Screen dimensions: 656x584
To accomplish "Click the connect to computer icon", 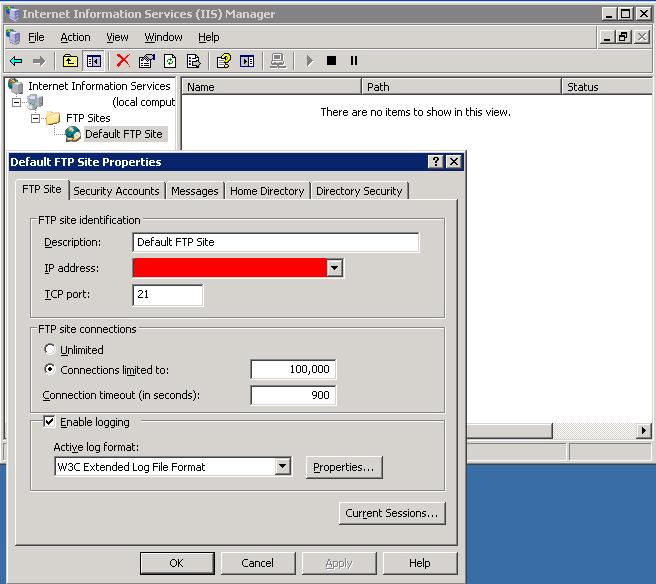I will [277, 61].
